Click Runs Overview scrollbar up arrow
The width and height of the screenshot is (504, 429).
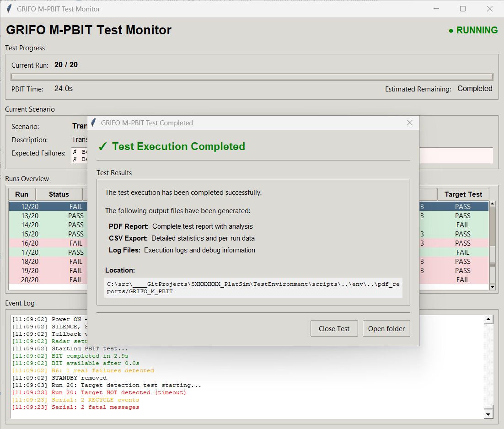tap(492, 204)
